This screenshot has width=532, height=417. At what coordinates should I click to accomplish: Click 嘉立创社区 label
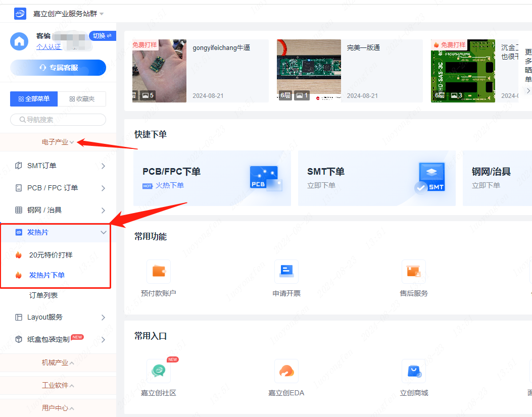pos(159,393)
